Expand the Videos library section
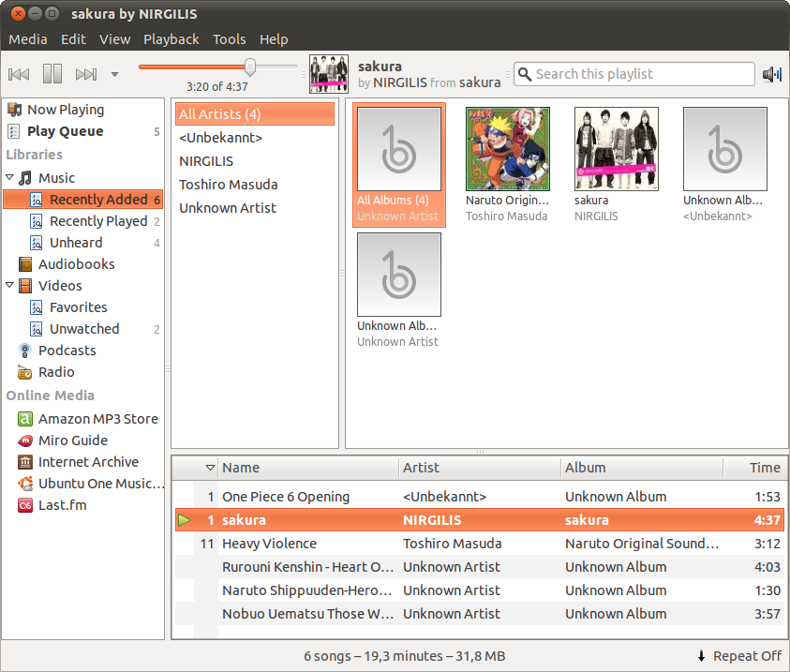This screenshot has height=672, width=790. pyautogui.click(x=9, y=285)
